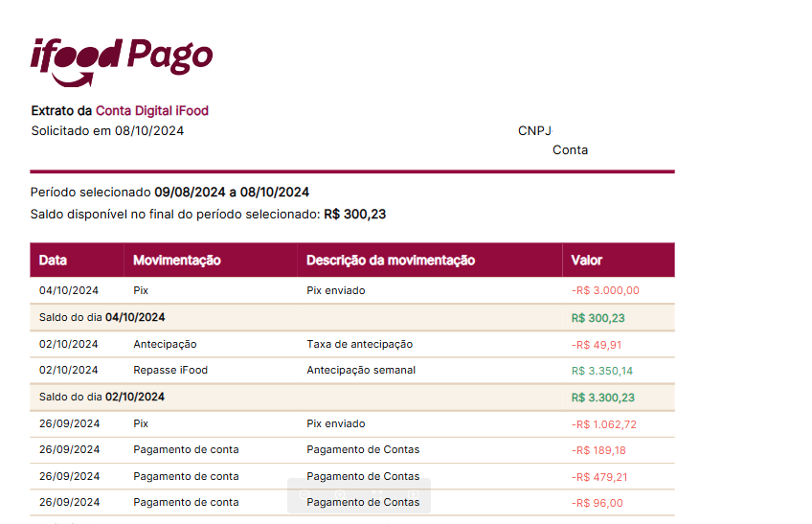Click the zoom out magnifier in floating toolbar
The width and height of the screenshot is (812, 524).
(x=305, y=495)
